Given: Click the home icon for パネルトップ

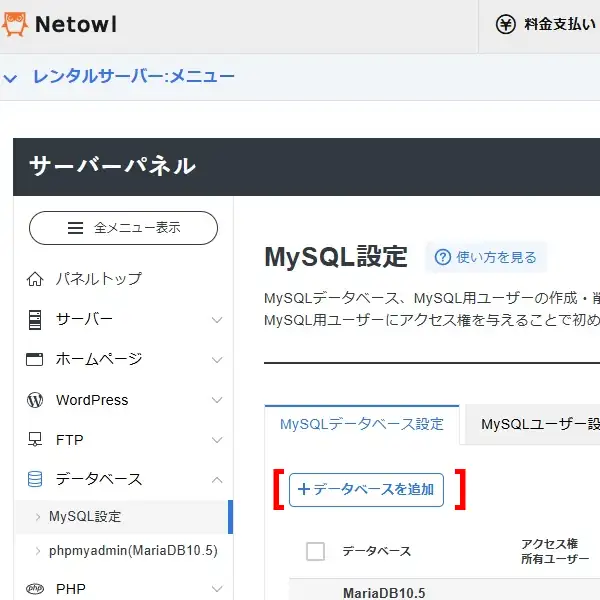Looking at the screenshot, I should (35, 279).
